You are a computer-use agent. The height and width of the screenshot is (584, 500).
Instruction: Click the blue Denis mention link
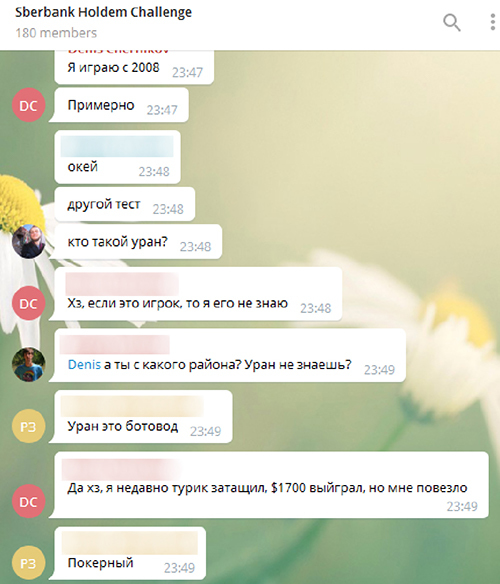tap(84, 364)
